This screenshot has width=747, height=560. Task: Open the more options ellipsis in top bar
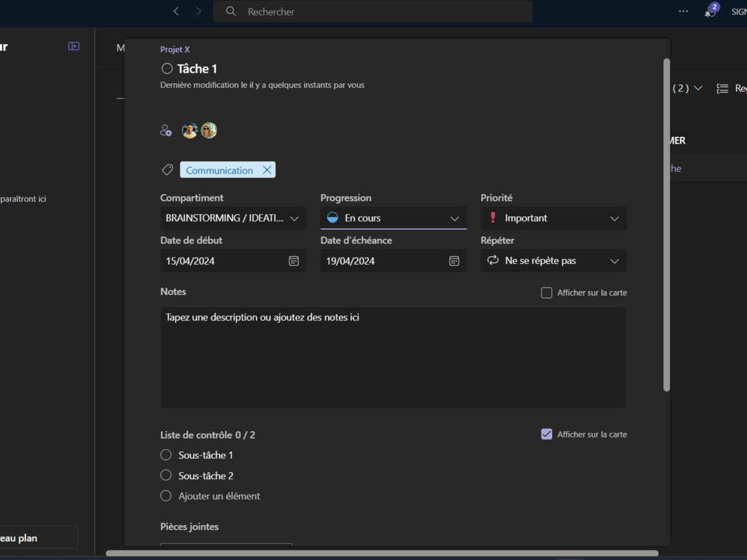[x=684, y=11]
